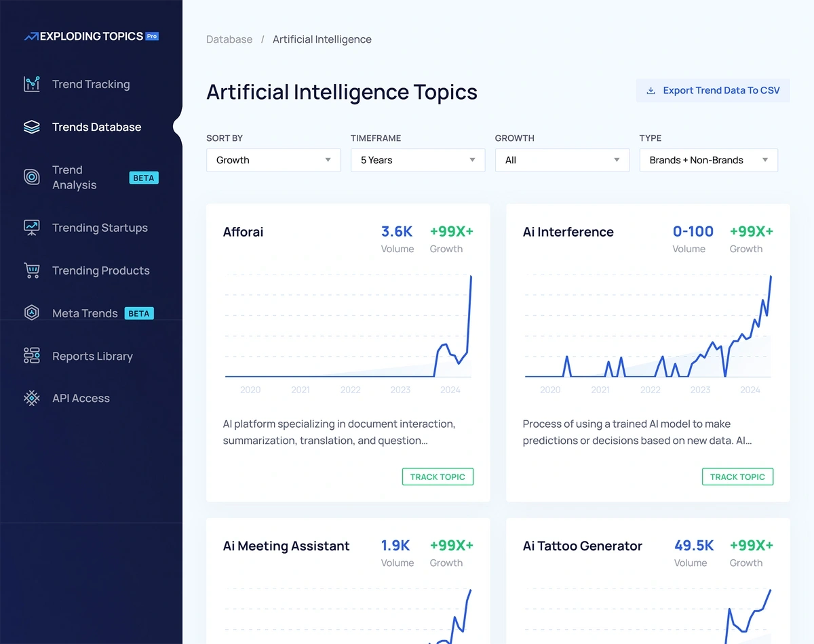The image size is (814, 644).
Task: Click the BETA badge next to Trend Analysis
Action: [x=144, y=178]
